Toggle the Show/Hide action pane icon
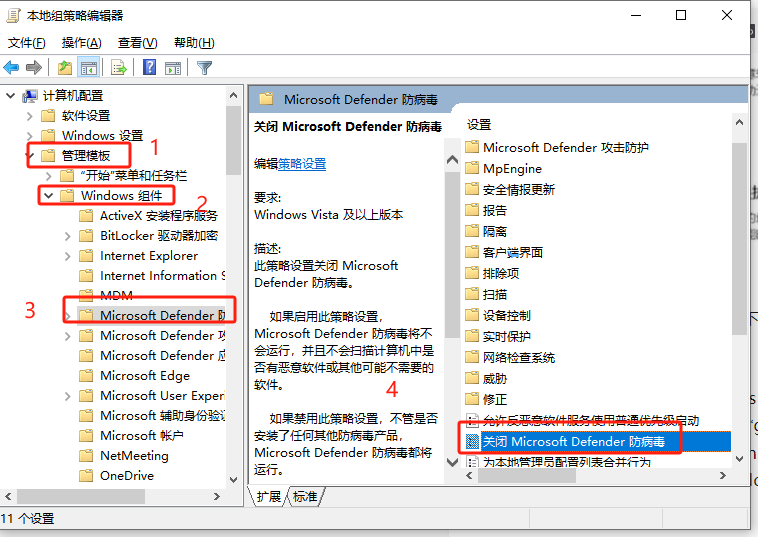The image size is (758, 537). 173,68
